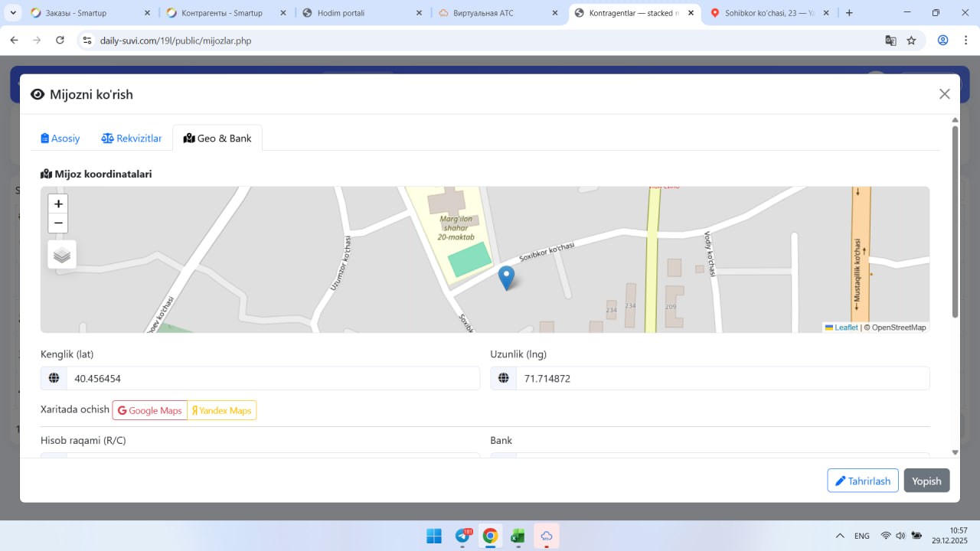
Task: Switch to the Rekvizitlar tab
Action: click(132, 139)
